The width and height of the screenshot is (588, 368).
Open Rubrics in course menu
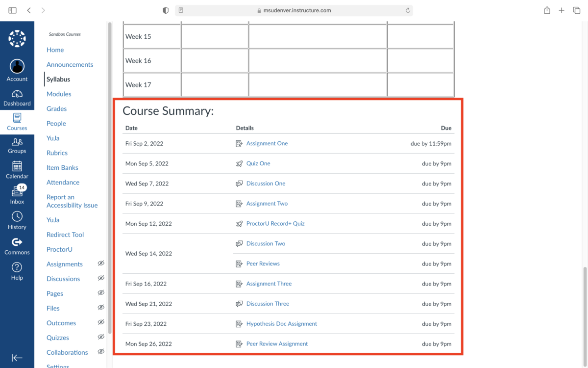coord(57,153)
